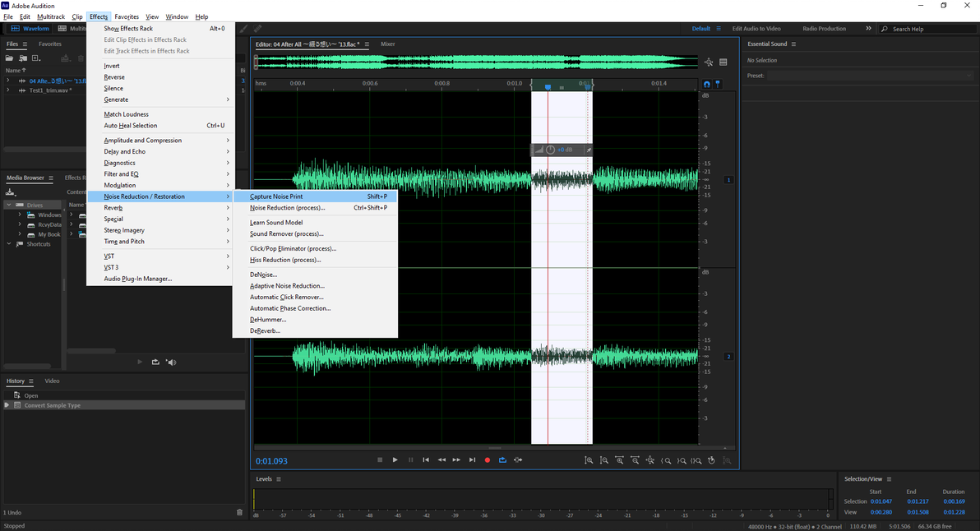Image resolution: width=980 pixels, height=531 pixels.
Task: Click the red Record button
Action: [x=487, y=460]
